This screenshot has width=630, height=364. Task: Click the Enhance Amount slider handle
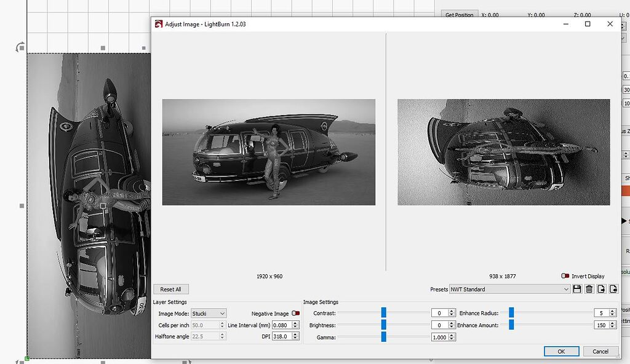[511, 325]
